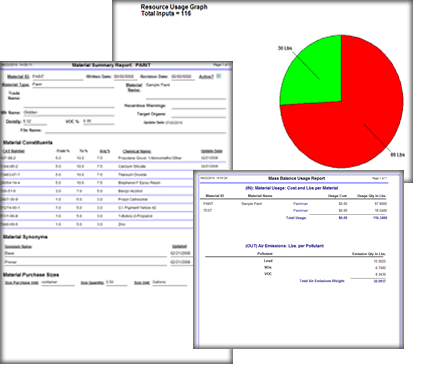
Task: Click the Size Quantity input field
Action: 116,282
